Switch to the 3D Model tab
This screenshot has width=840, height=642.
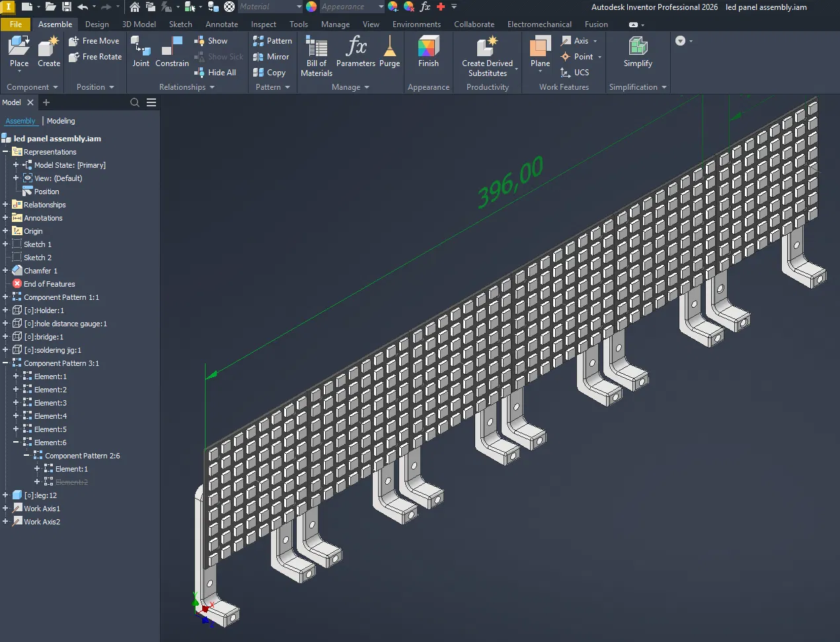point(139,24)
